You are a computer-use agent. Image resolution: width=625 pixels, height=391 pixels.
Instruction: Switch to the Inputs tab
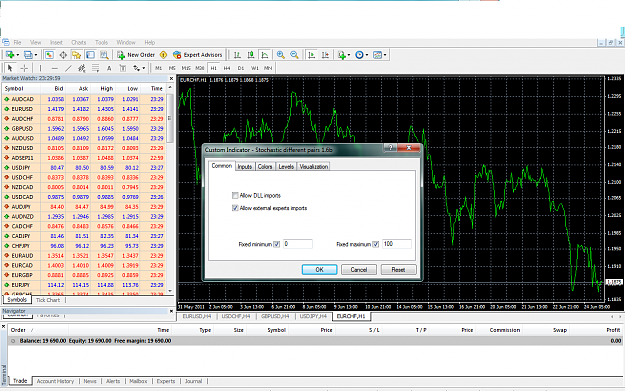(245, 167)
